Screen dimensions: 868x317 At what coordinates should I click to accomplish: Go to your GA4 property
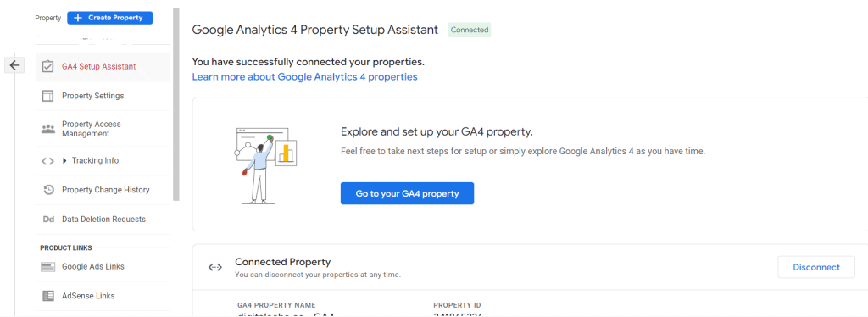coord(407,193)
